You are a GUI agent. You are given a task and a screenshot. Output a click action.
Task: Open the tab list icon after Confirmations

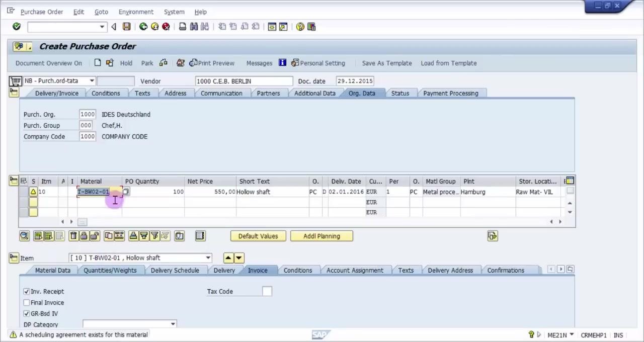570,270
